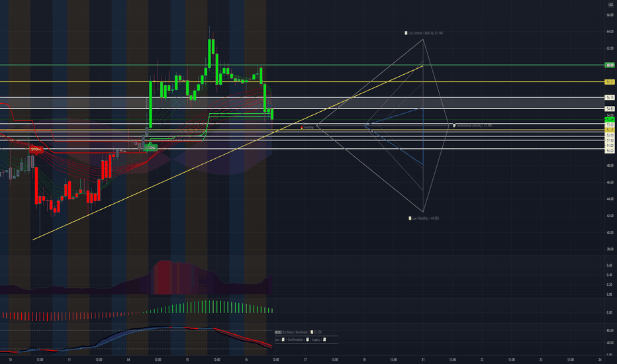Viewport: 617px width, 364px height.
Task: Click the red sell signal label on the chart
Action: click(36, 150)
